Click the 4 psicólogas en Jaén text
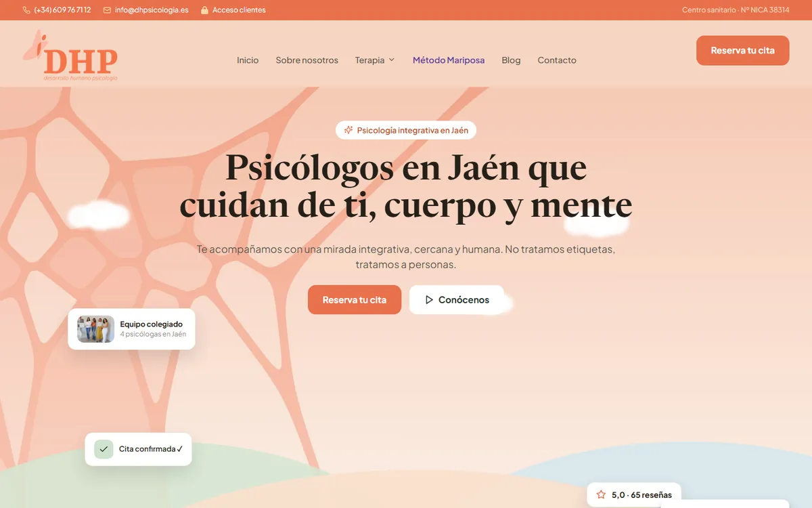812x508 pixels. [153, 335]
